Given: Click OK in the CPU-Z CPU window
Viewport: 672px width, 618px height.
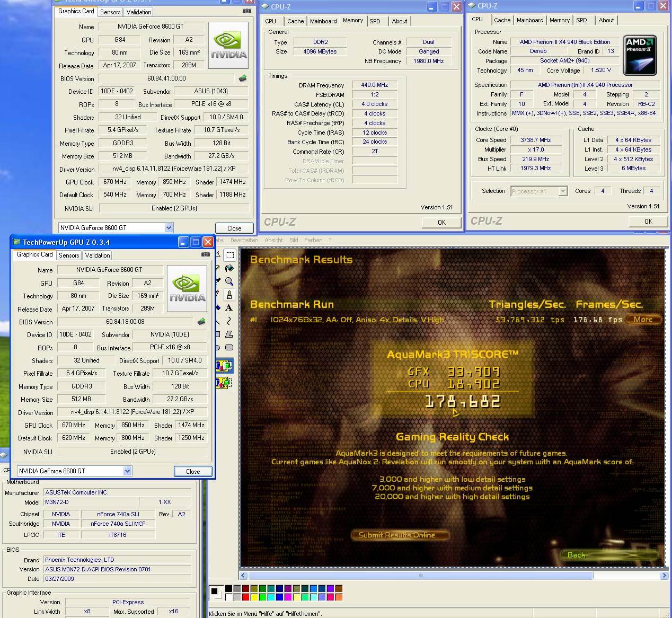Looking at the screenshot, I should (648, 221).
